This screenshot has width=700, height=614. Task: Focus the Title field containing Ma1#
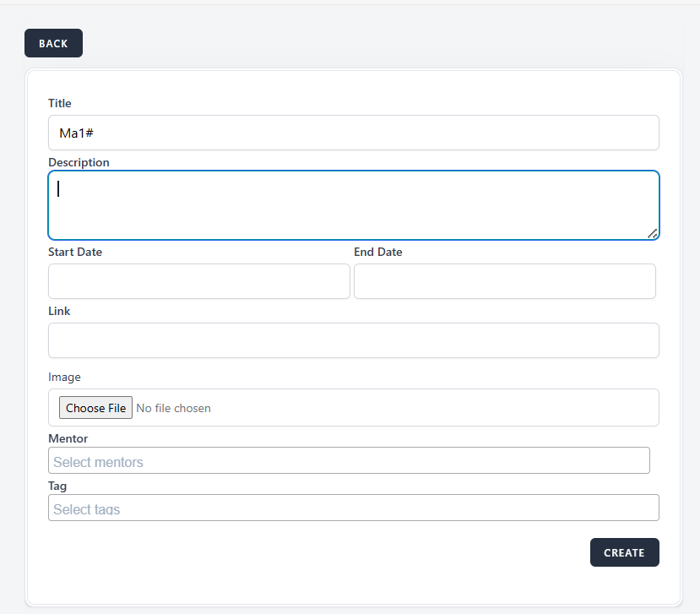353,133
